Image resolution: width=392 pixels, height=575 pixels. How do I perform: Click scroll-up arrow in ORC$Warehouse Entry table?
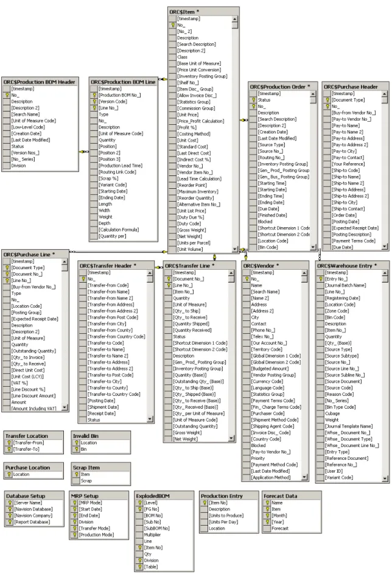[x=385, y=273]
